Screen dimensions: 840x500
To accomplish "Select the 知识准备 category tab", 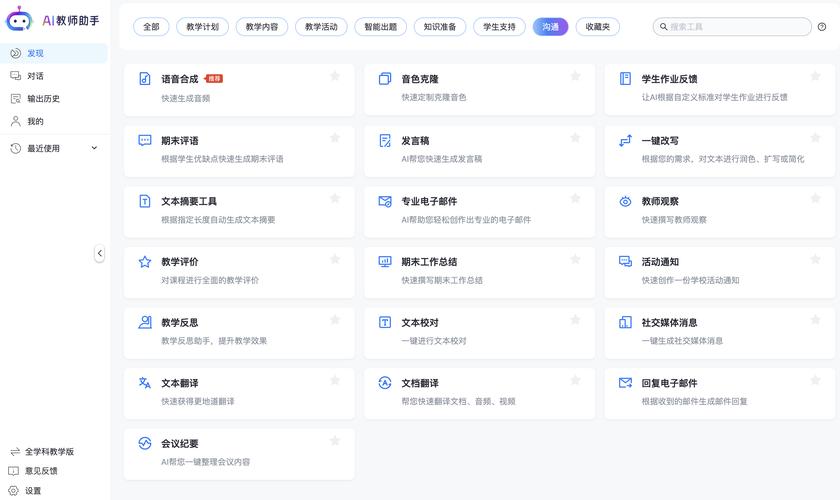I will [x=440, y=27].
